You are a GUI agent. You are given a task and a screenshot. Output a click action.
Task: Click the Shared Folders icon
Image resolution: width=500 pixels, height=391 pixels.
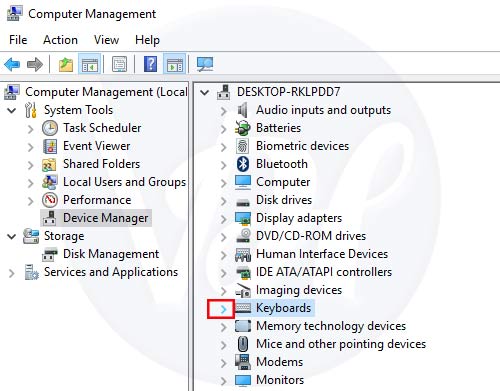tap(49, 164)
